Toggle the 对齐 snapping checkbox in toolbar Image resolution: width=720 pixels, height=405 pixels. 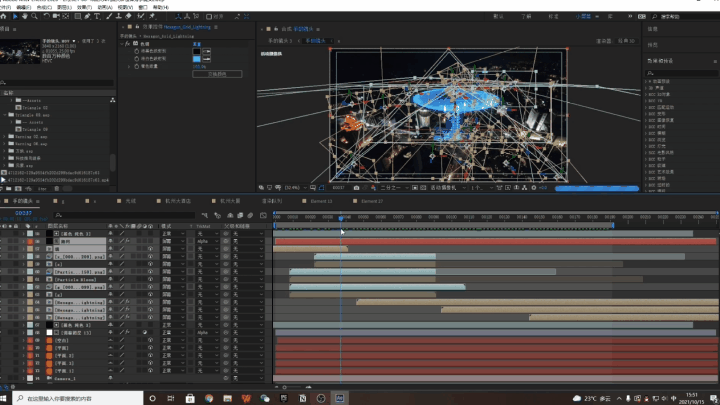tap(209, 17)
